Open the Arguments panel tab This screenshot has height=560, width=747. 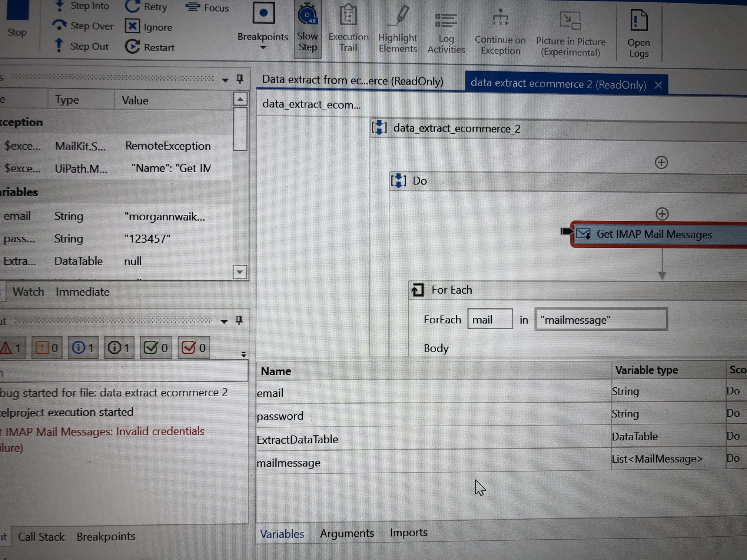coord(346,533)
